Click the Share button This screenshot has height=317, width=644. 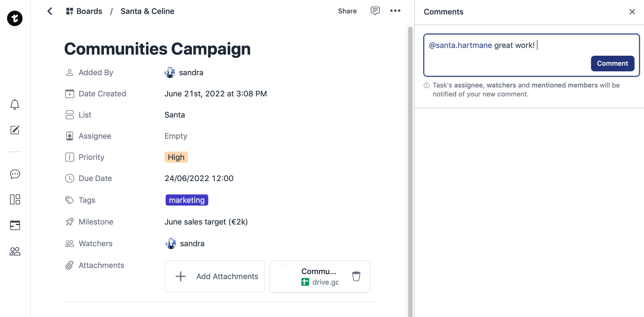347,11
